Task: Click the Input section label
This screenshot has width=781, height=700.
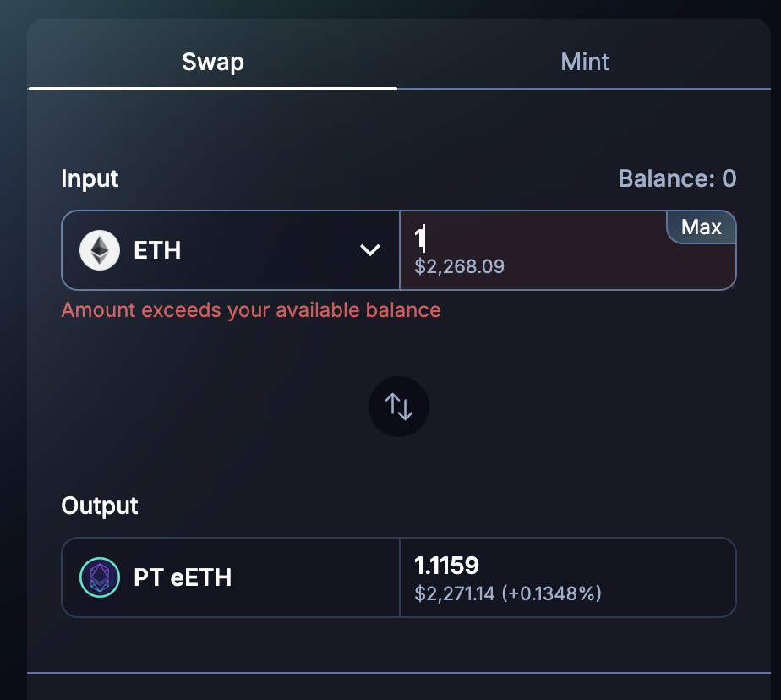Action: tap(90, 178)
